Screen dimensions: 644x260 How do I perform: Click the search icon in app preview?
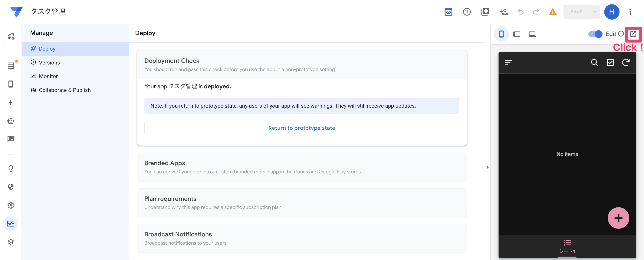(594, 63)
